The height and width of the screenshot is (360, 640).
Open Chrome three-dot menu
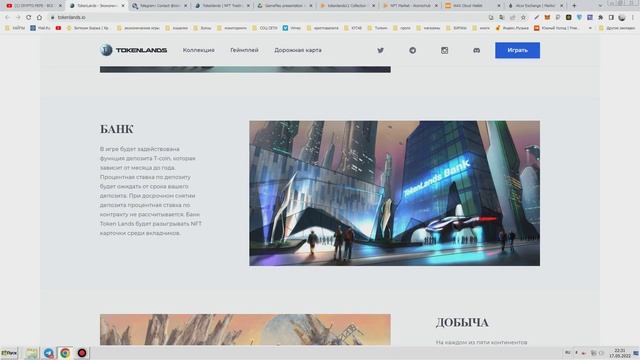[633, 17]
